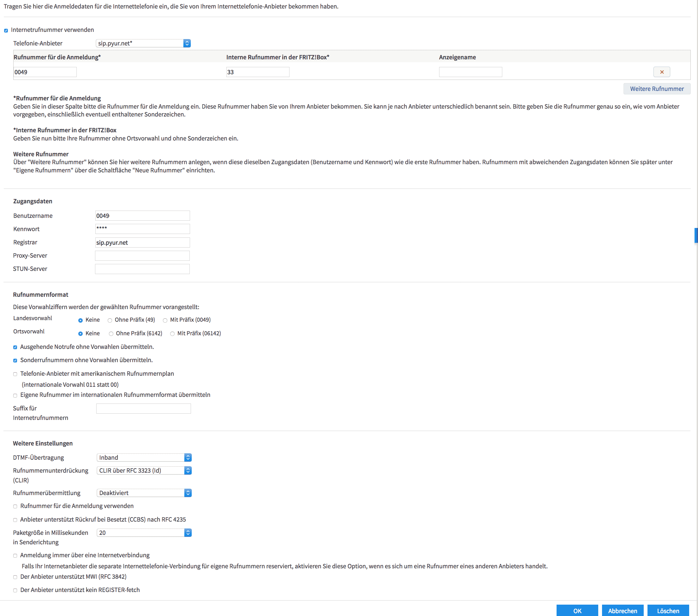Select Ohne Präfix (6142) for Ortsvorwahl
Image resolution: width=698 pixels, height=616 pixels.
(x=111, y=333)
